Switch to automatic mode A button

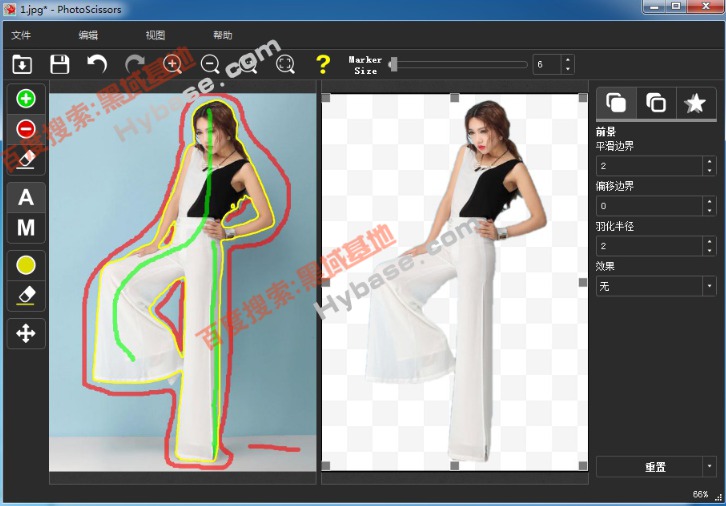point(26,198)
